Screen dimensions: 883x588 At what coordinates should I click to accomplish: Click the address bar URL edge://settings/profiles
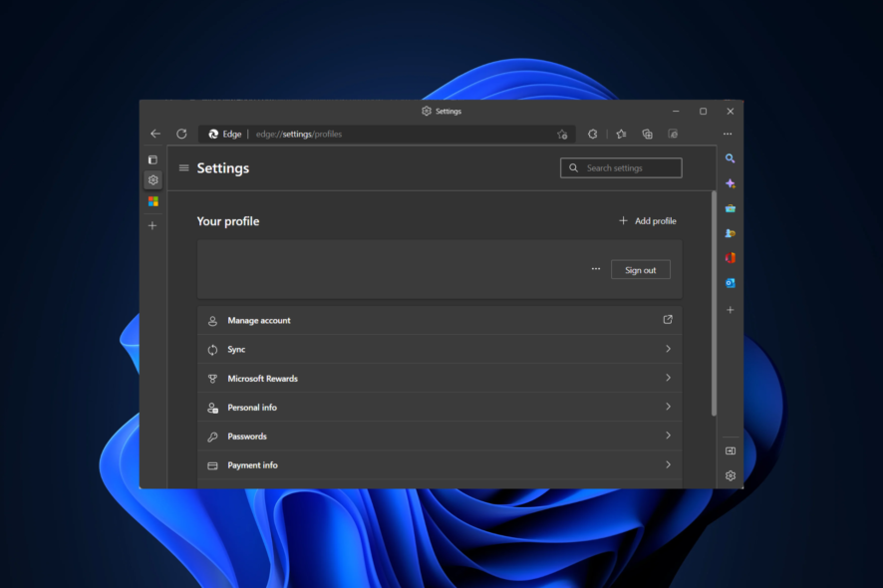[299, 135]
